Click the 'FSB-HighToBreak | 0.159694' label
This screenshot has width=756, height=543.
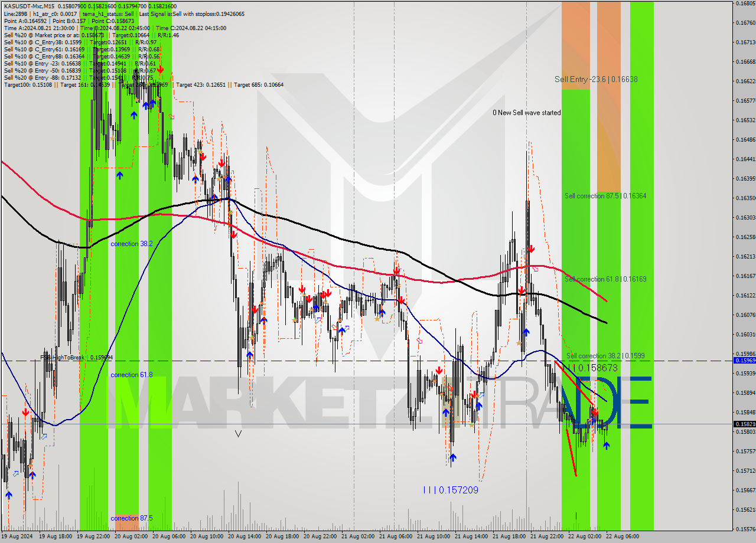click(x=77, y=358)
